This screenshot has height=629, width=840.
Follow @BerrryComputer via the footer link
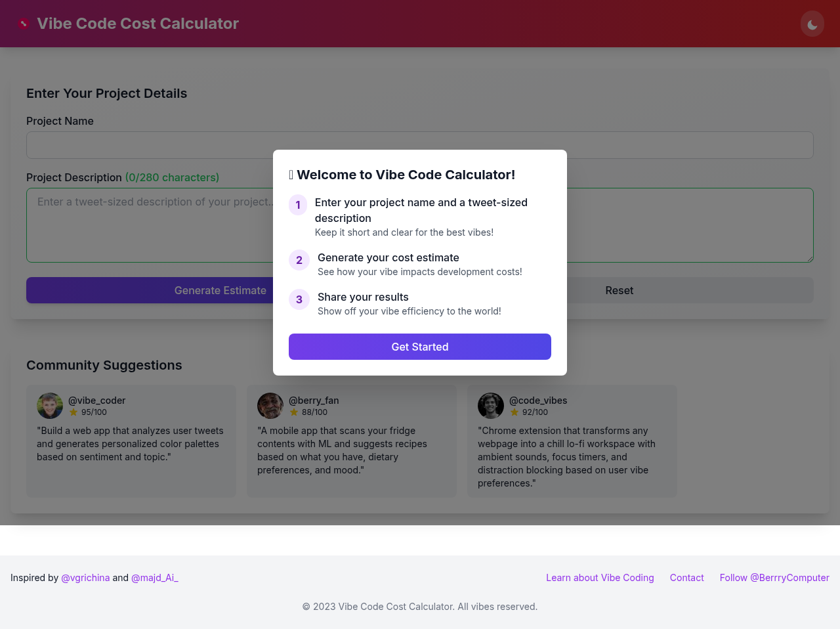(774, 577)
